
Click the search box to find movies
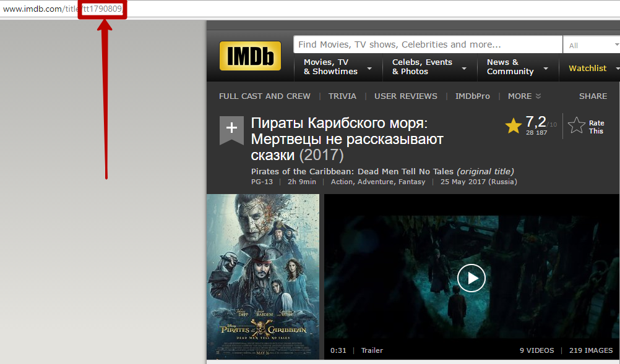tap(428, 44)
